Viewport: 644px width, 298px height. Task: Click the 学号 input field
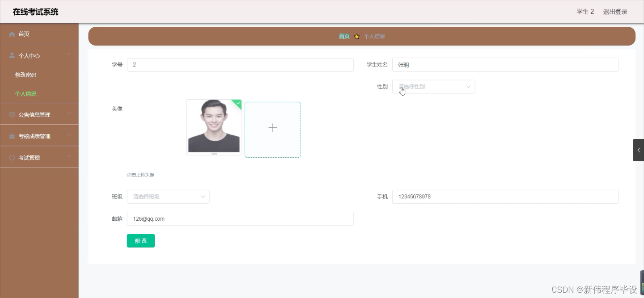tap(240, 65)
